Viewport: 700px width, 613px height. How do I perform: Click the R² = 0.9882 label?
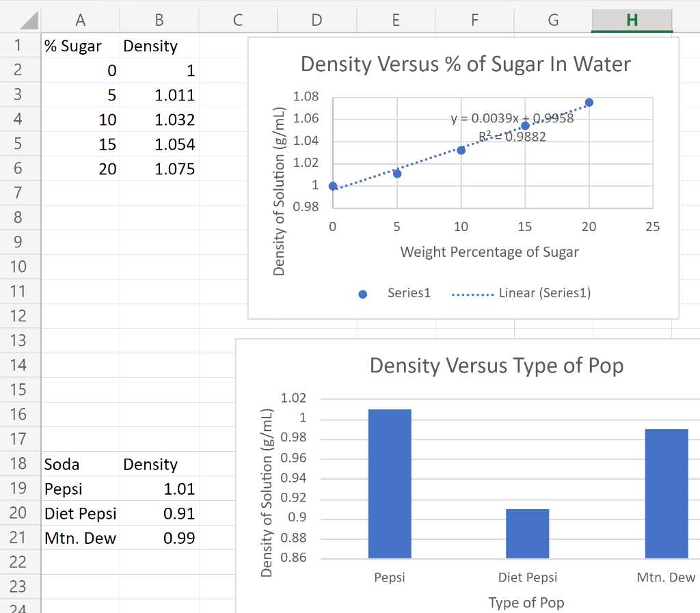[512, 136]
